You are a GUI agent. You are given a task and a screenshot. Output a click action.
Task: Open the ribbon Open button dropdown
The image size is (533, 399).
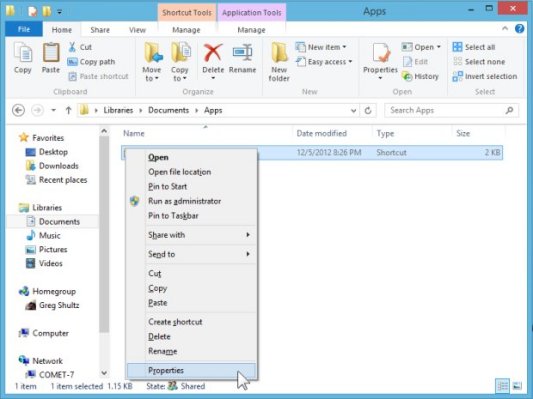(439, 47)
